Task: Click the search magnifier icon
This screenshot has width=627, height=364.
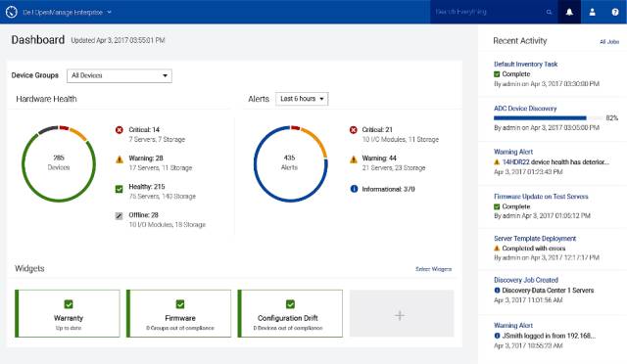Action: click(549, 12)
